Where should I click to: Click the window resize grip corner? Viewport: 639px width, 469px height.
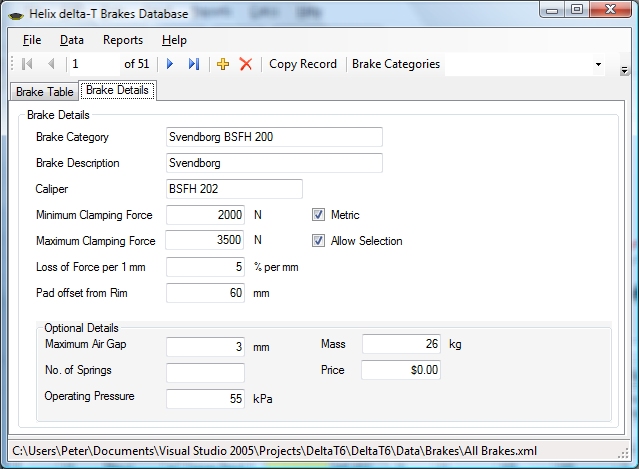pyautogui.click(x=623, y=454)
